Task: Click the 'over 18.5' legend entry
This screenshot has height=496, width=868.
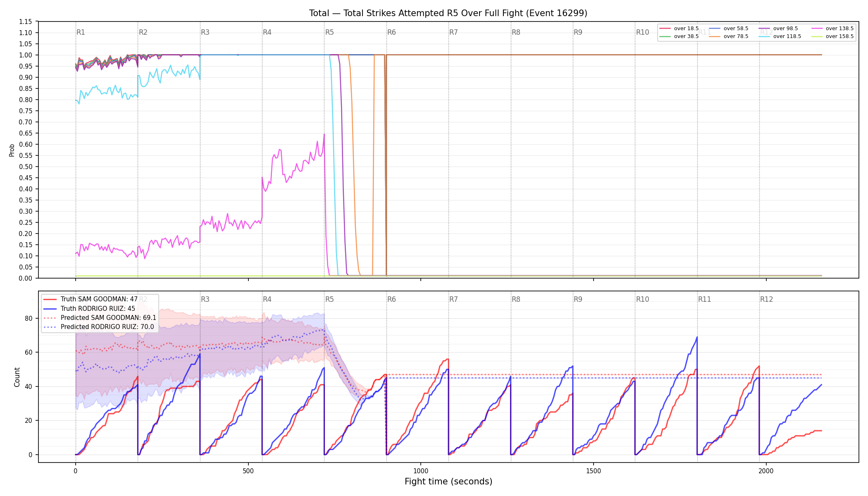Action: [x=679, y=29]
